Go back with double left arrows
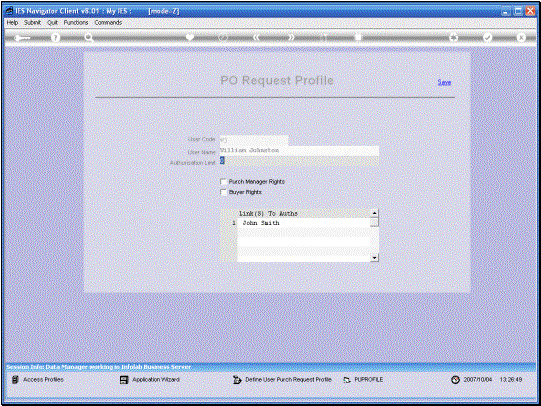Image resolution: width=541 pixels, height=406 pixels. coord(256,37)
